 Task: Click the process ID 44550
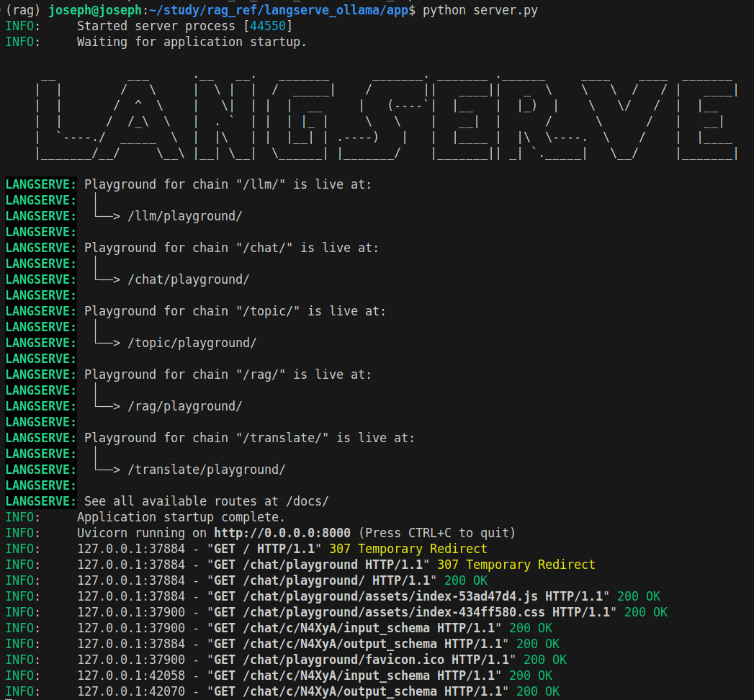click(x=268, y=26)
